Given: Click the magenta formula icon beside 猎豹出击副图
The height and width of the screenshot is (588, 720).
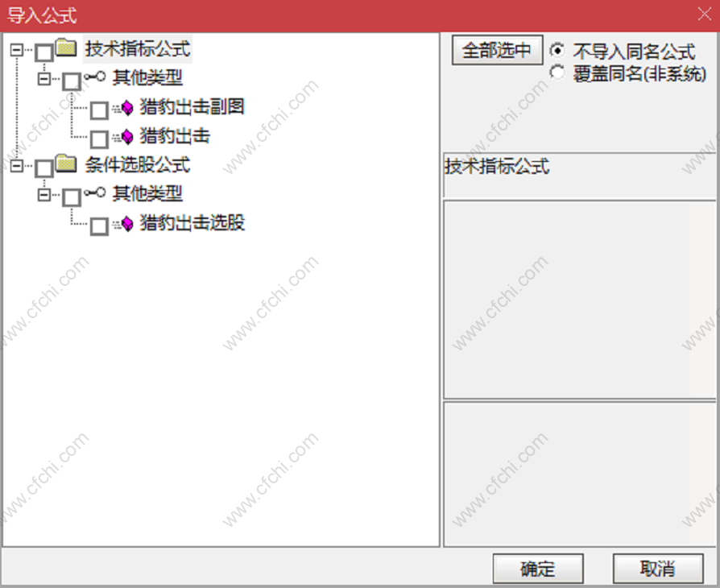Looking at the screenshot, I should pos(124,107).
